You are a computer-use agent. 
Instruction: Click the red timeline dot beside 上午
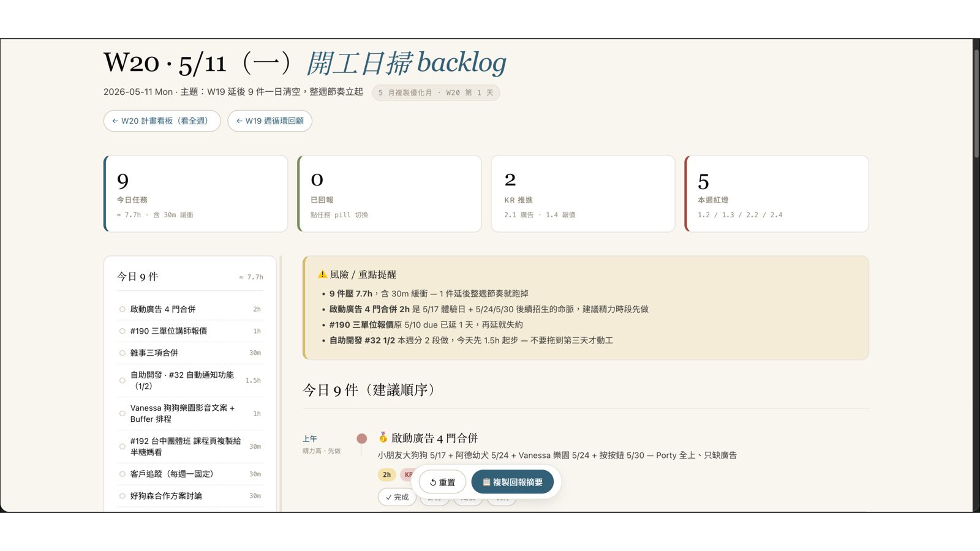pyautogui.click(x=361, y=438)
